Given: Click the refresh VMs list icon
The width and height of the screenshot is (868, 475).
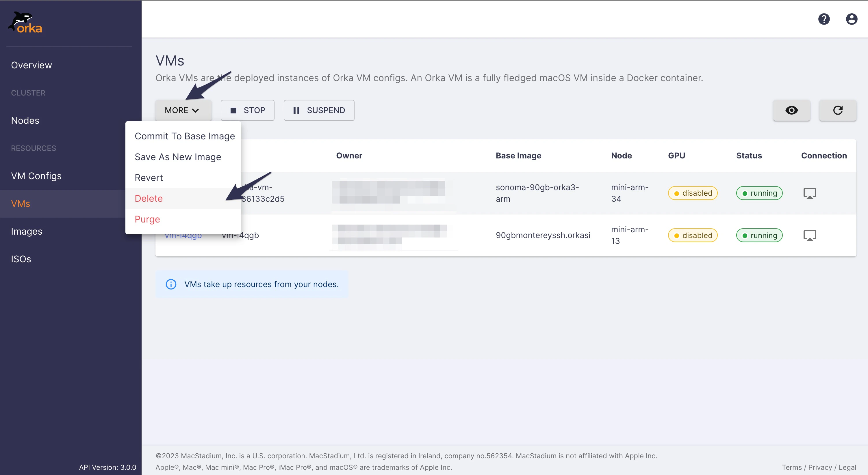Looking at the screenshot, I should (838, 111).
